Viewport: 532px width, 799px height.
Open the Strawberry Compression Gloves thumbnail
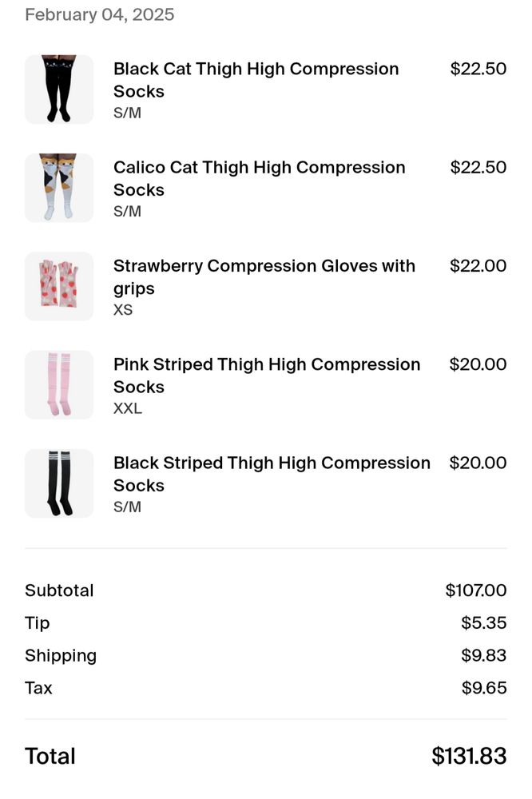click(59, 285)
